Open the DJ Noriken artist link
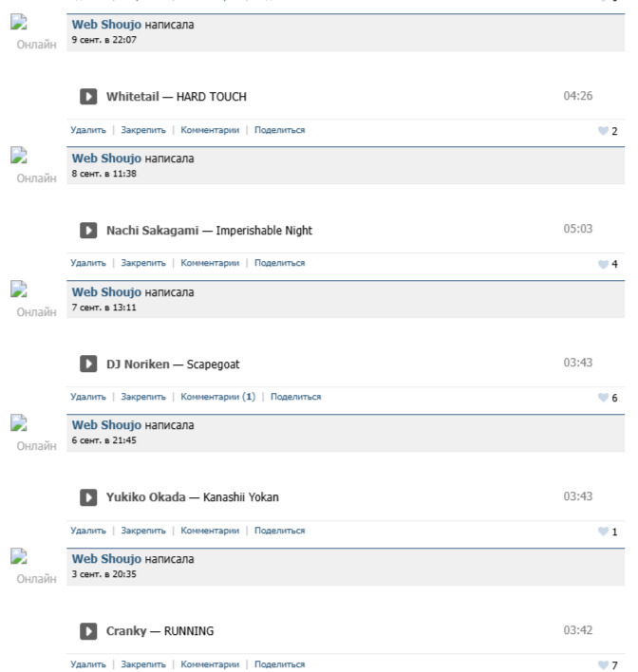Viewport: 638px width, 672px height. tap(138, 364)
